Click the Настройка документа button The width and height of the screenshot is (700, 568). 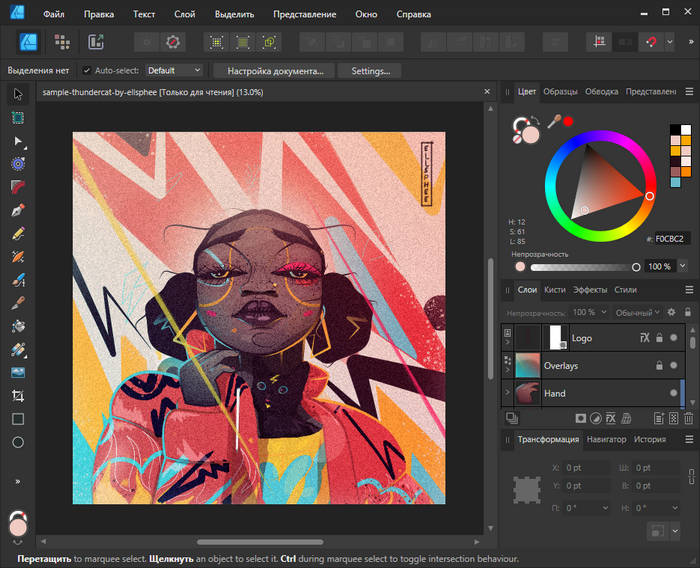tap(275, 71)
